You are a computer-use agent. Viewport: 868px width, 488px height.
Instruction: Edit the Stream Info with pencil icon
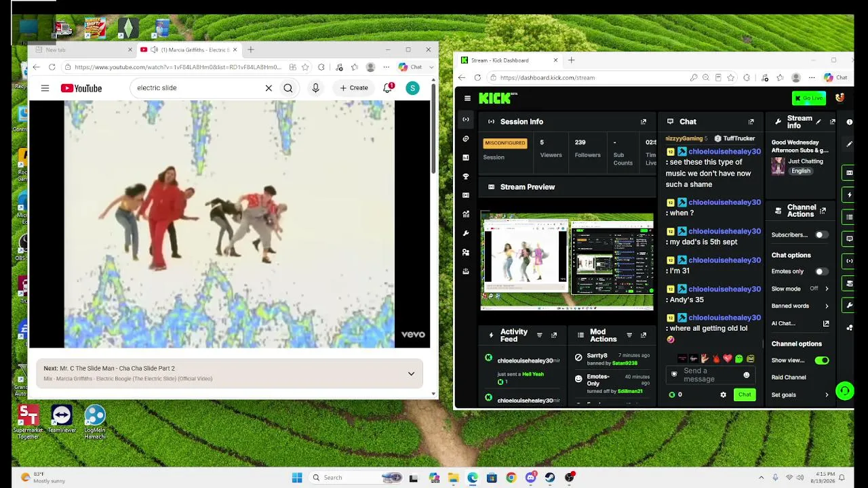[x=818, y=122]
